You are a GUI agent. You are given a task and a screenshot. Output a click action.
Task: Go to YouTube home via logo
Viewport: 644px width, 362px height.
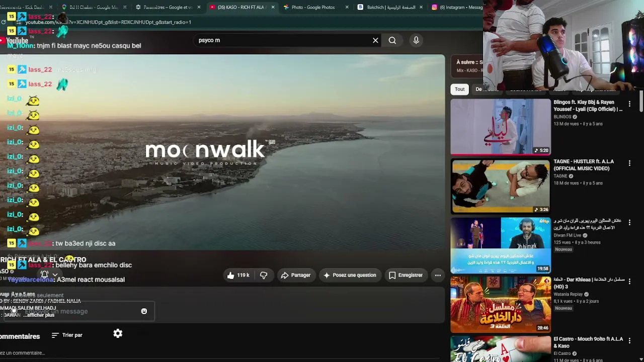[14, 40]
